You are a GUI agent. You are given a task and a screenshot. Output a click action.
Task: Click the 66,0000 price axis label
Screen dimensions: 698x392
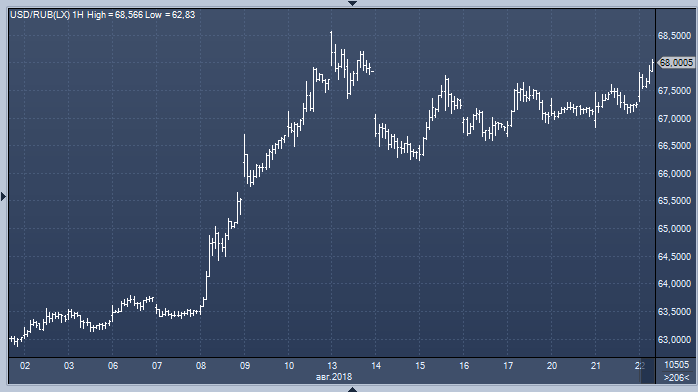[x=674, y=174]
